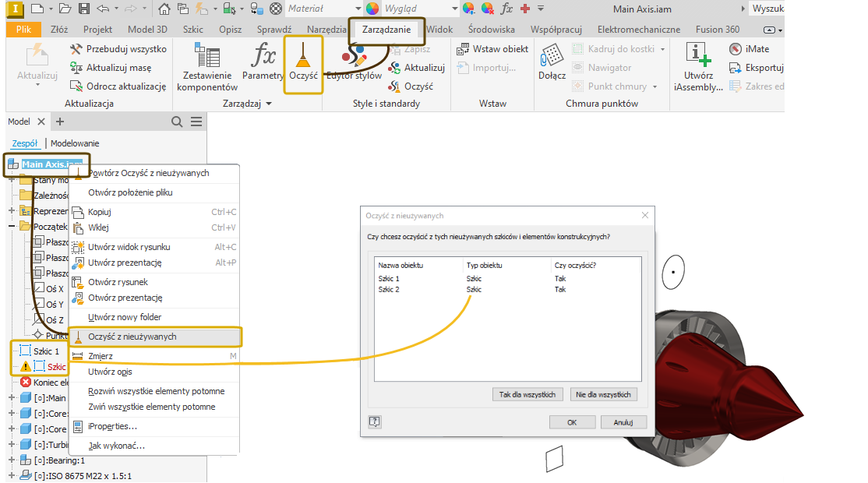Image resolution: width=868 pixels, height=483 pixels.
Task: Click Aktualizuj in Style i standardy panel
Action: click(x=417, y=68)
